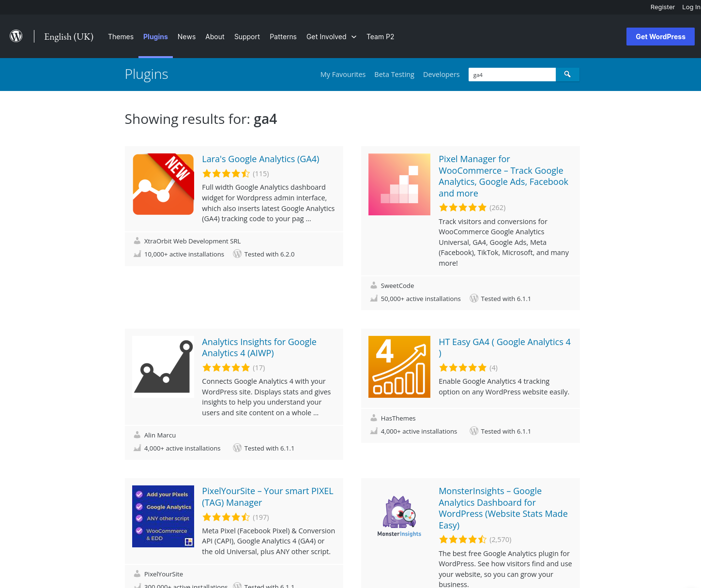Viewport: 701px width, 588px height.
Task: Open My Favourites link
Action: 343,75
